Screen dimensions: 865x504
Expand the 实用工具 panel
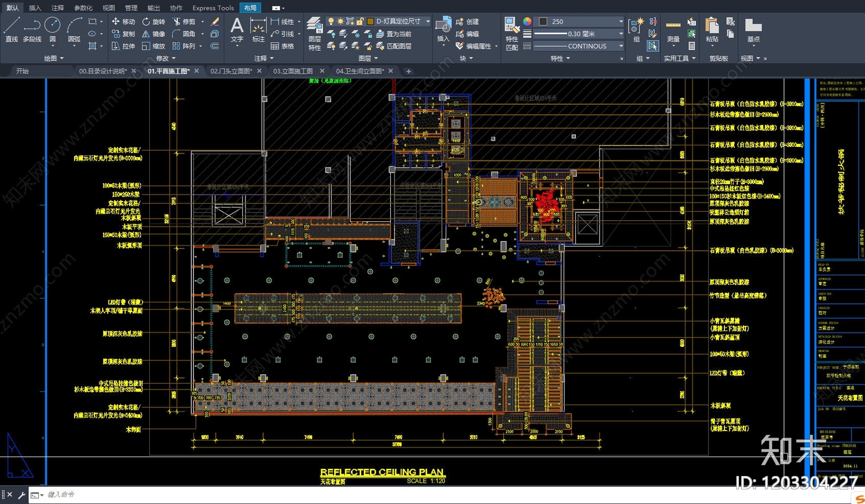(680, 58)
